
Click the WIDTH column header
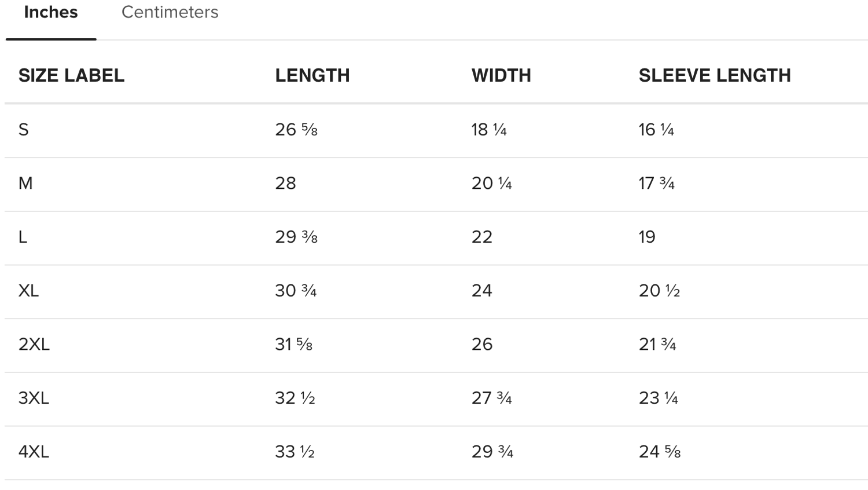click(x=501, y=75)
